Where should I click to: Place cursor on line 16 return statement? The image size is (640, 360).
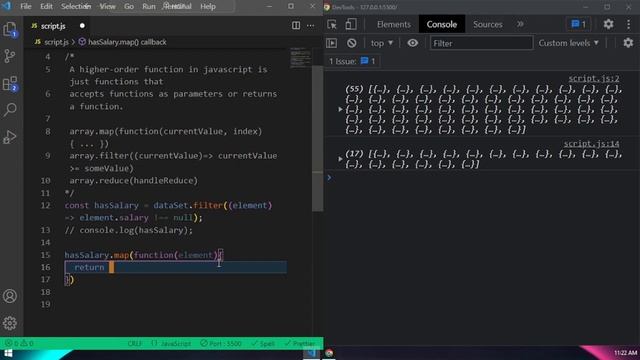(89, 267)
